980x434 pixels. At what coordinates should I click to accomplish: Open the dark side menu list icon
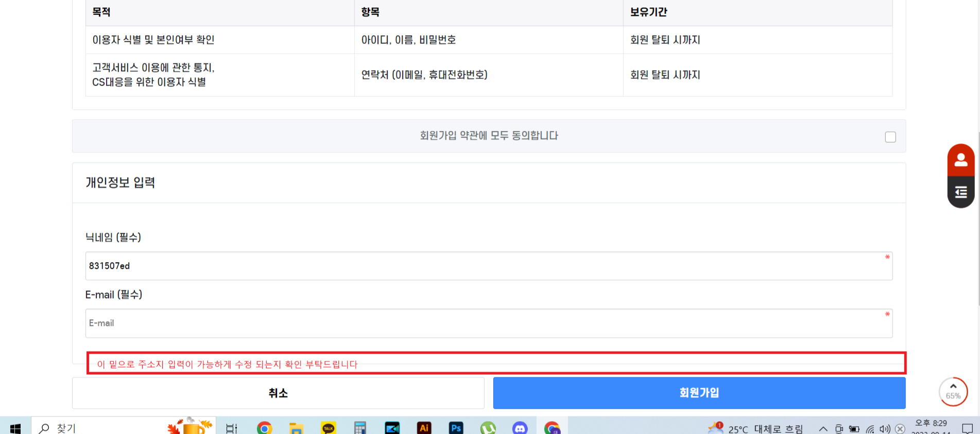point(960,193)
